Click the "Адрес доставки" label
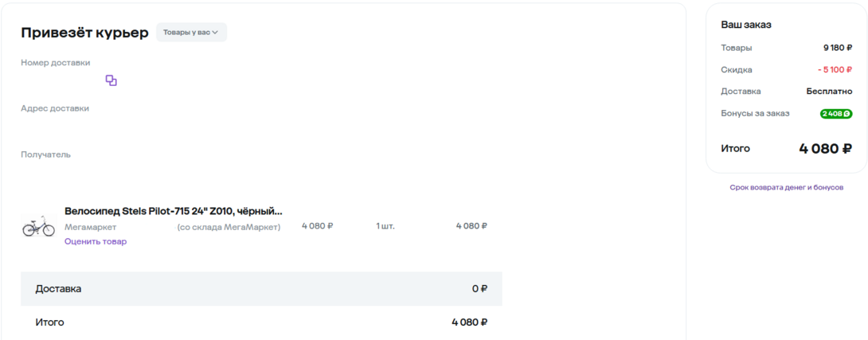The image size is (868, 340). click(x=55, y=108)
